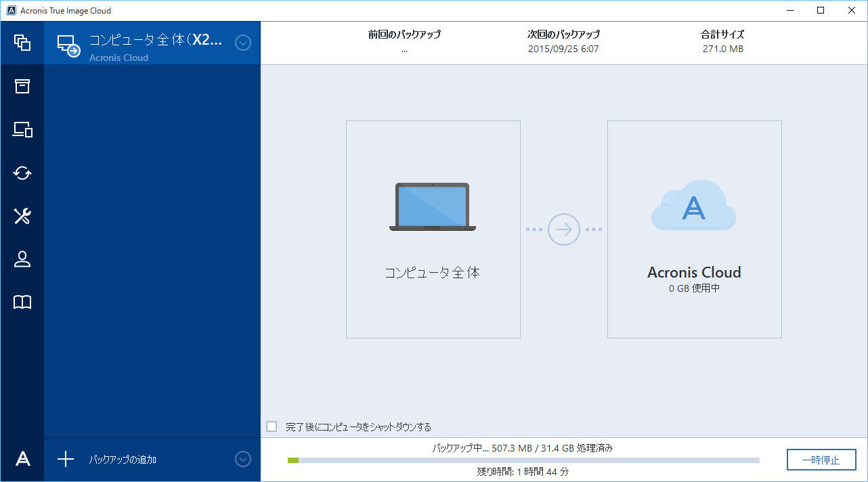Expand the コンピュータ全体 backup name dropdown
Image resolution: width=868 pixels, height=482 pixels.
pyautogui.click(x=243, y=42)
